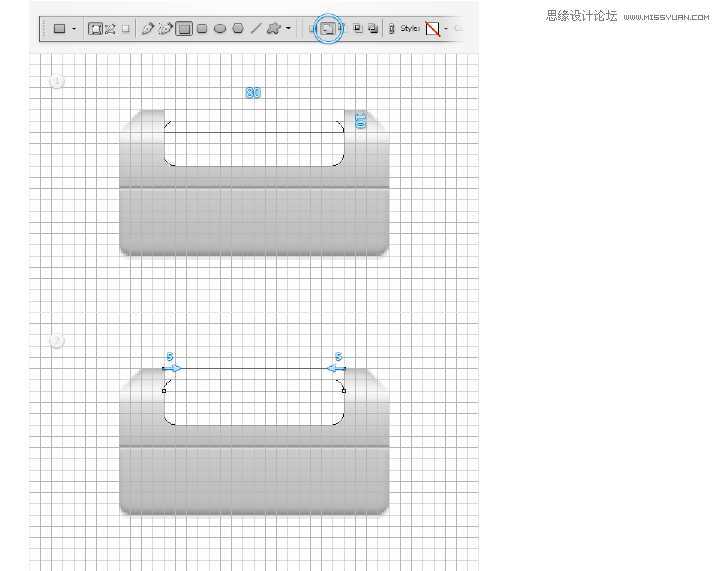The image size is (720, 571).
Task: Select the Freeform Pen tool
Action: click(165, 29)
